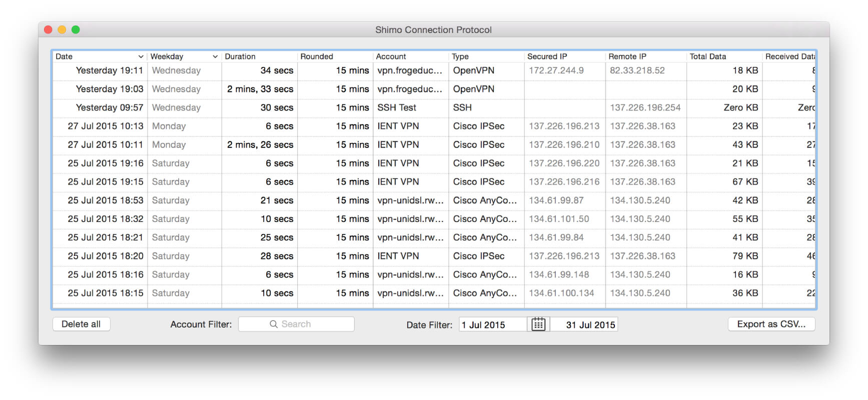Focus the Account Filter search field

(x=296, y=324)
